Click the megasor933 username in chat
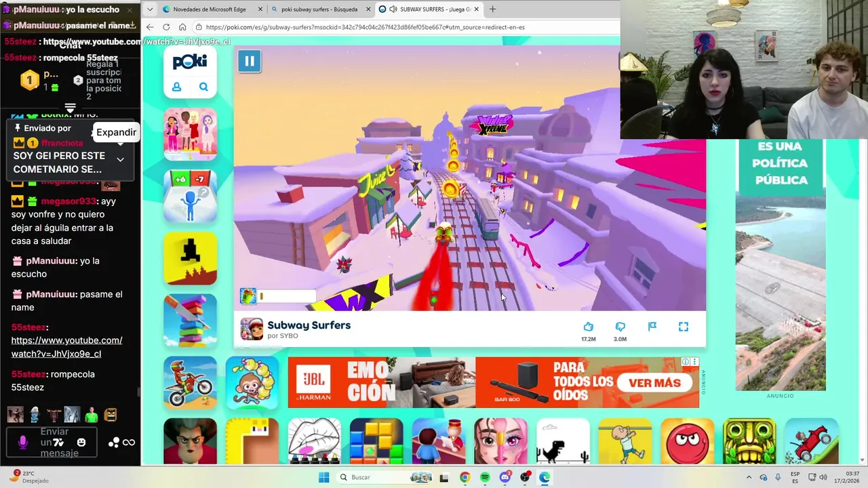Image resolution: width=868 pixels, height=488 pixels. (x=68, y=201)
